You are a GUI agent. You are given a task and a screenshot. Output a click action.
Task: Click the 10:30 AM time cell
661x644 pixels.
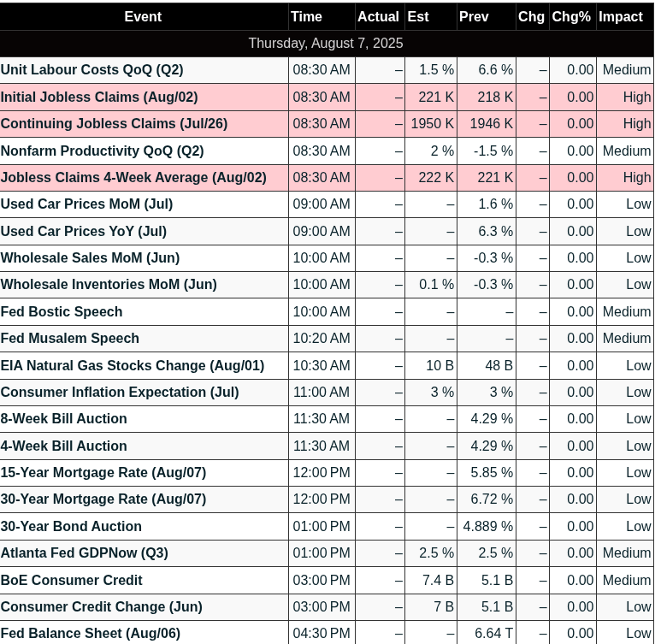click(322, 365)
